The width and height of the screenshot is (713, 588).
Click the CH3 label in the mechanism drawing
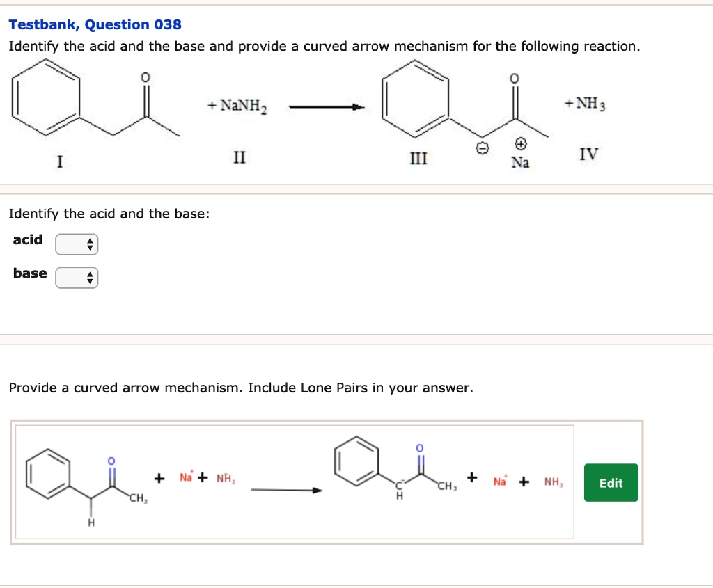138,498
